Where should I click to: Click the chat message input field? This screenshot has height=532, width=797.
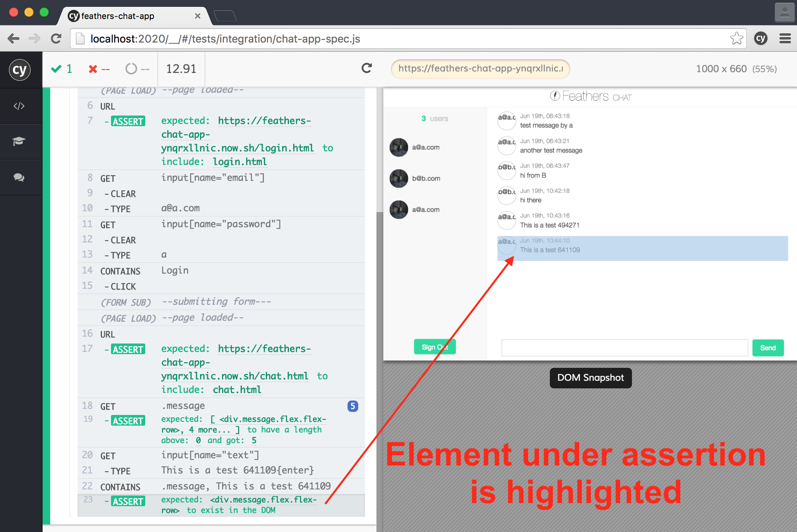tap(624, 348)
